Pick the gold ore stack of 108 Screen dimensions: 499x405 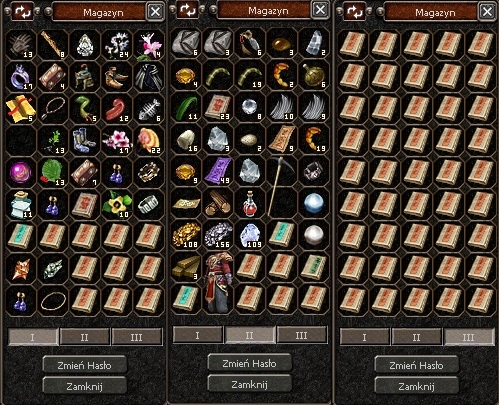(187, 235)
